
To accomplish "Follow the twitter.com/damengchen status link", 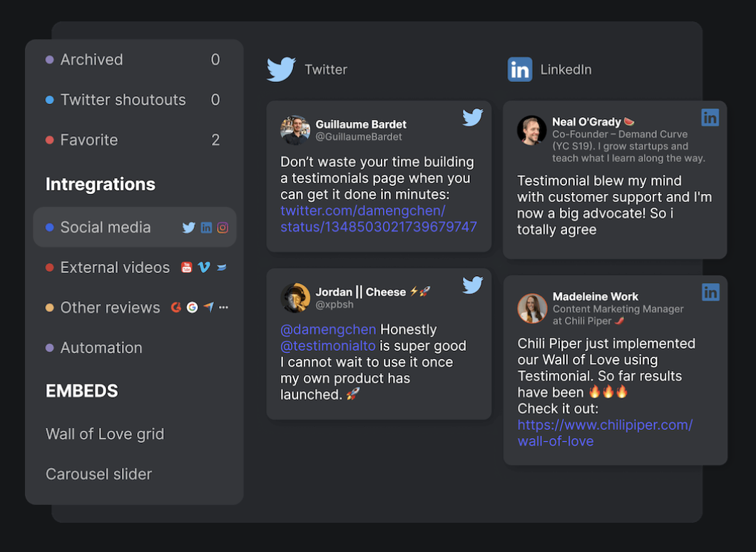I will tap(379, 218).
